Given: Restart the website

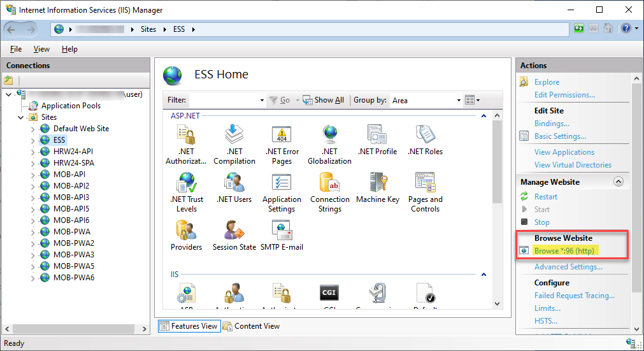Looking at the screenshot, I should (x=546, y=197).
